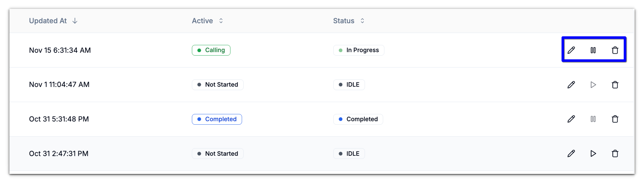Viewport: 644px width, 184px height.
Task: Click the pause icon on the Completed row
Action: tap(593, 119)
